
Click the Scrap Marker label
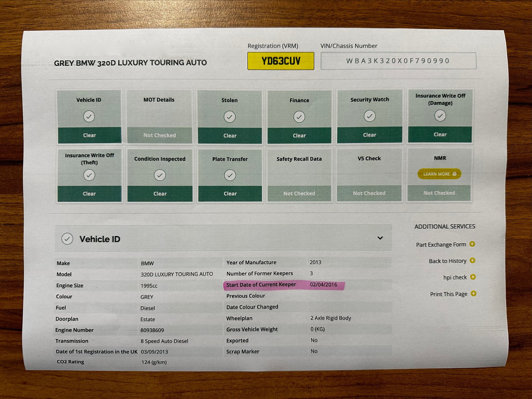(x=243, y=351)
